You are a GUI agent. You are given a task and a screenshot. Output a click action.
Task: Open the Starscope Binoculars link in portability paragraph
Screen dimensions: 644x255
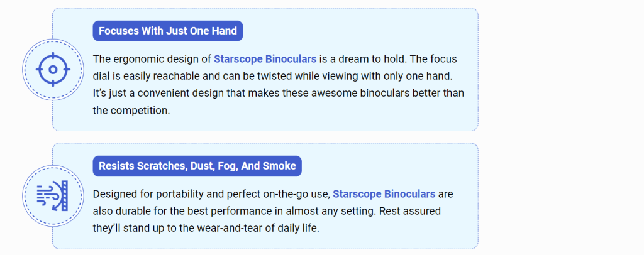tap(384, 193)
